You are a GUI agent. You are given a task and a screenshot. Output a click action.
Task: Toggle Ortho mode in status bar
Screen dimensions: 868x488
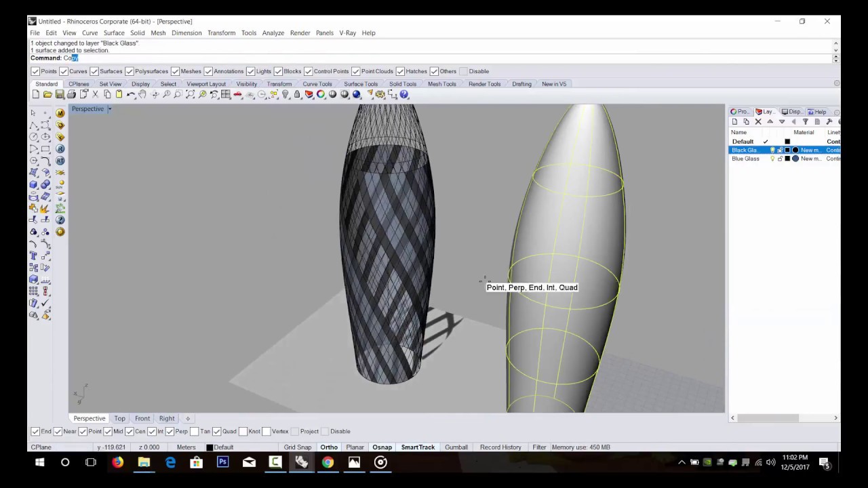(x=329, y=447)
